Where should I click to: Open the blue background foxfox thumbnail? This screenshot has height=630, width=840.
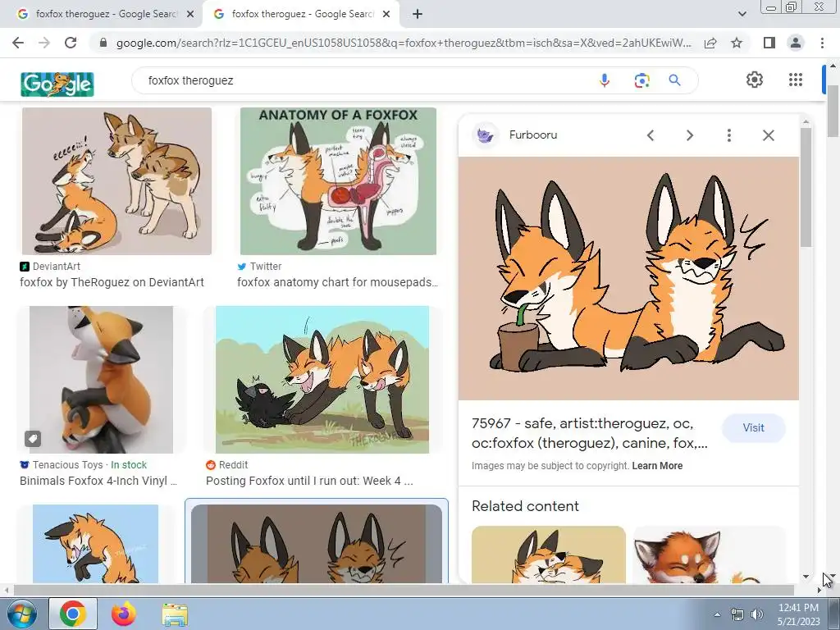tap(95, 544)
